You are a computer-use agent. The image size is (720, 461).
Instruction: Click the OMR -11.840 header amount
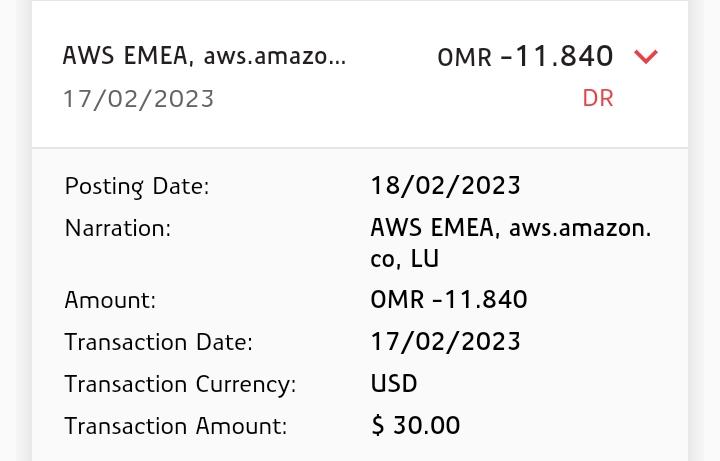coord(525,57)
